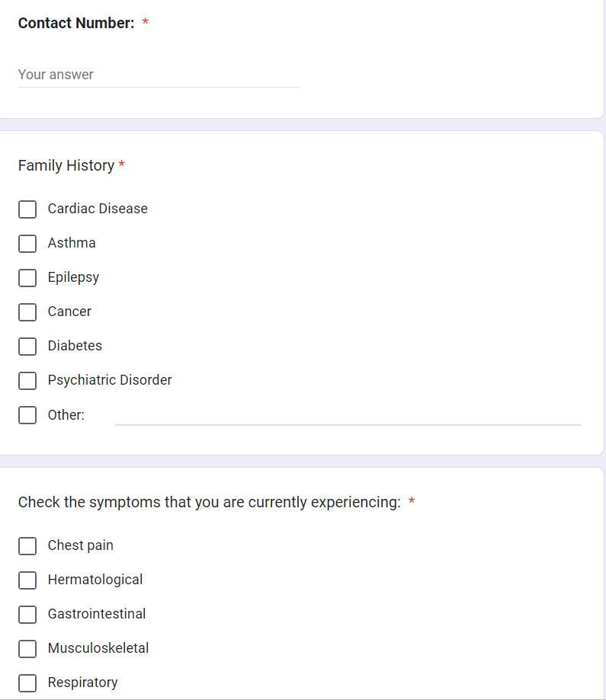Click the Other text line in Family History
The width and height of the screenshot is (606, 700).
(x=347, y=415)
